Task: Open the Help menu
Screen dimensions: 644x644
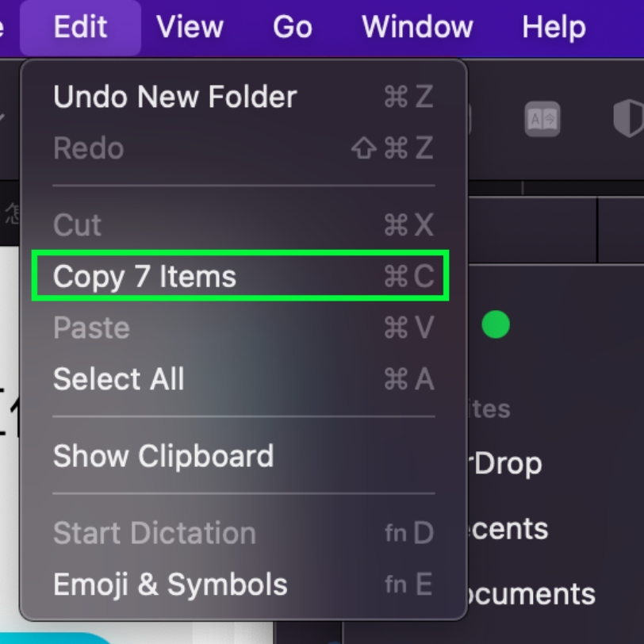Action: click(x=554, y=27)
